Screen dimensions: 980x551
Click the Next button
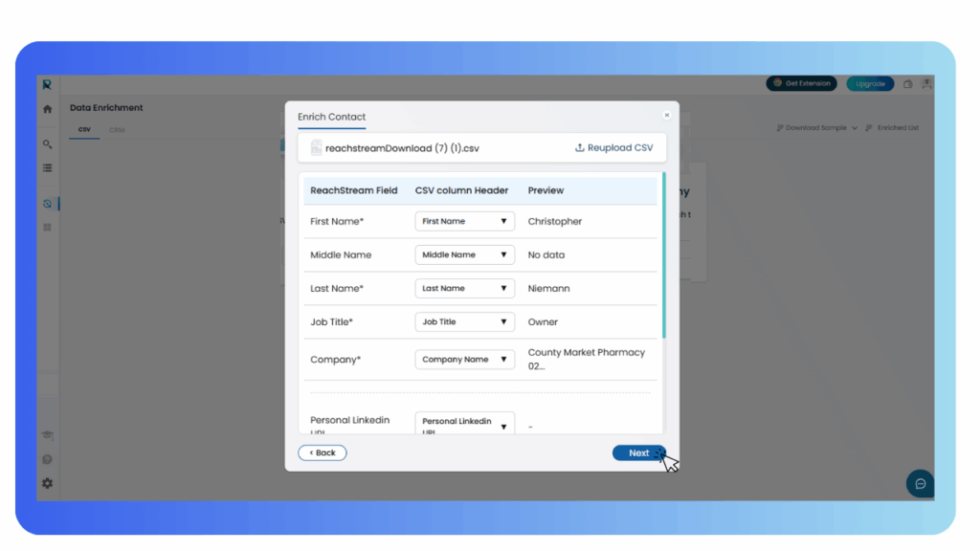click(x=638, y=452)
